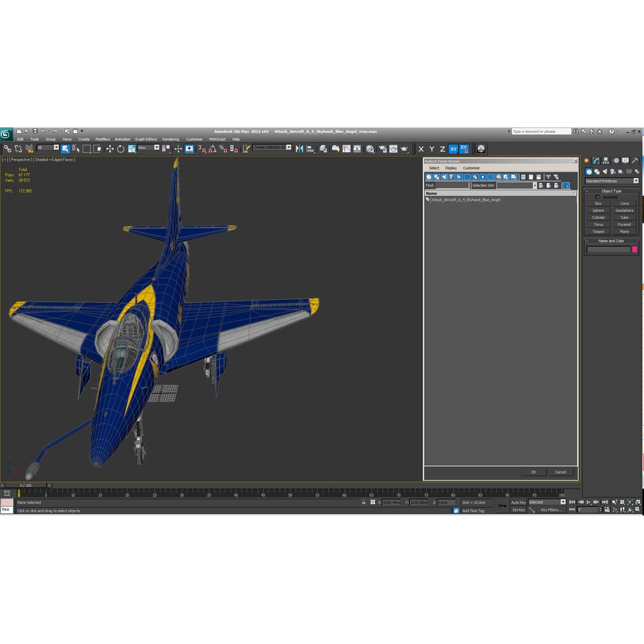Select Lights category in Create panel
This screenshot has width=644, height=644.
(x=605, y=172)
